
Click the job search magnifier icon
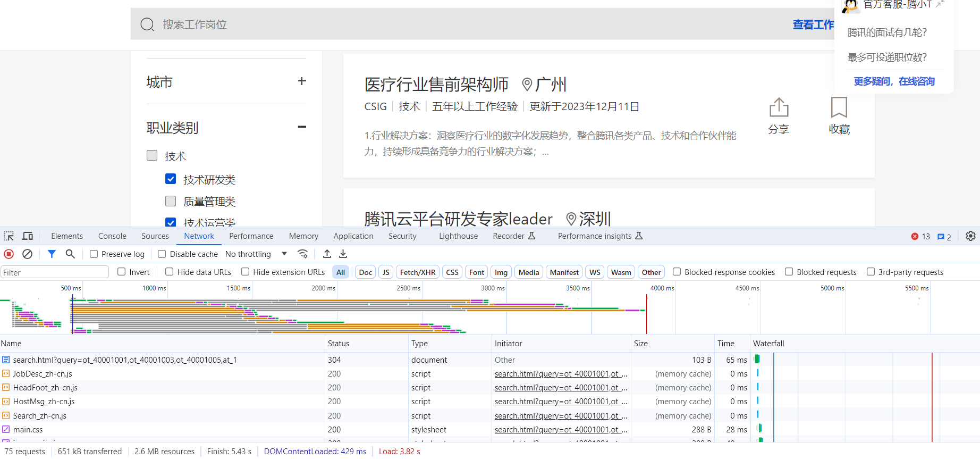[x=147, y=24]
